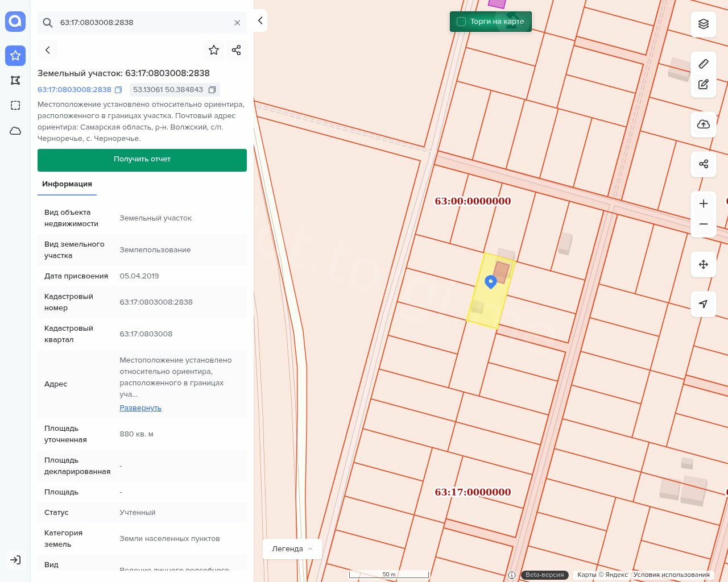728x582 pixels.
Task: Open favorites in left navigation bar
Action: coord(15,56)
